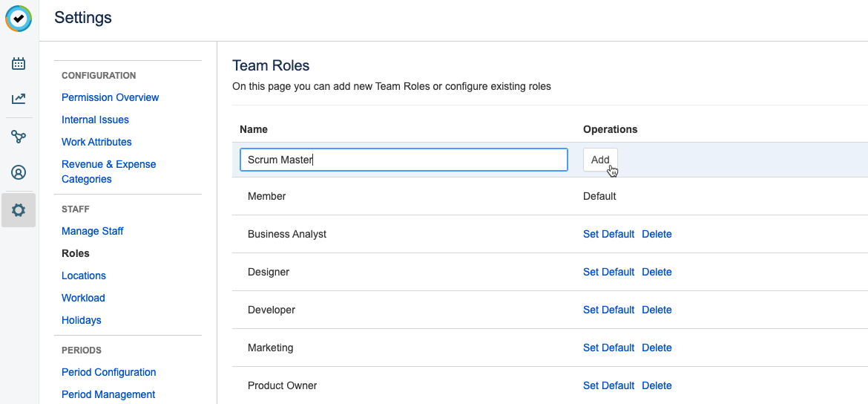
Task: Click the Add button for new role
Action: pyautogui.click(x=600, y=160)
